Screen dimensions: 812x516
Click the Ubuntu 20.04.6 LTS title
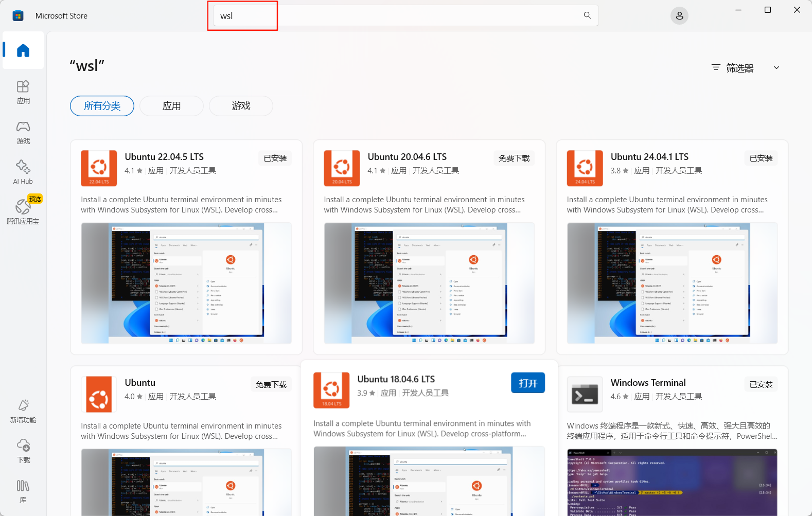(407, 157)
